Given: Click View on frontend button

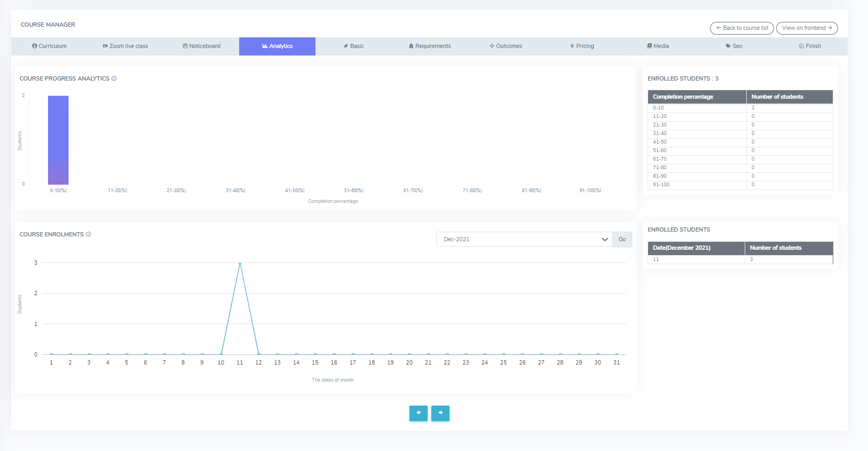Looking at the screenshot, I should tap(807, 28).
